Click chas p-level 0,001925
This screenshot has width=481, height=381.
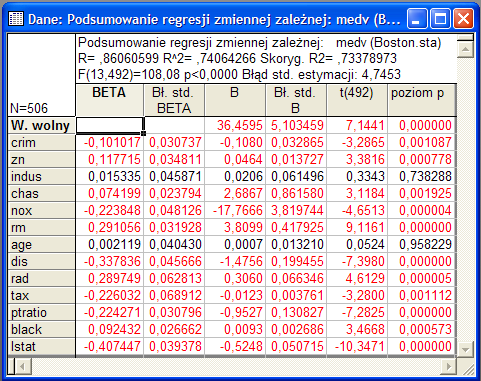click(422, 194)
